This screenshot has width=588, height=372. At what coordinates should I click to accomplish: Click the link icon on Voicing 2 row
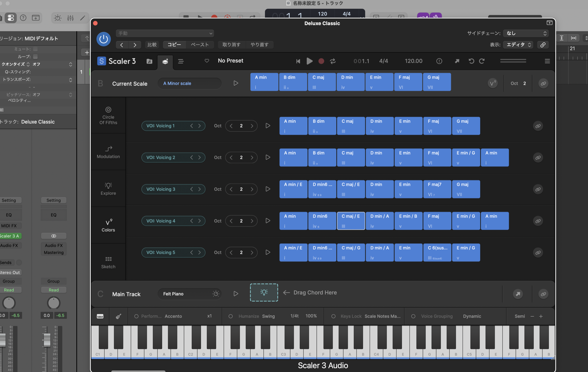538,158
